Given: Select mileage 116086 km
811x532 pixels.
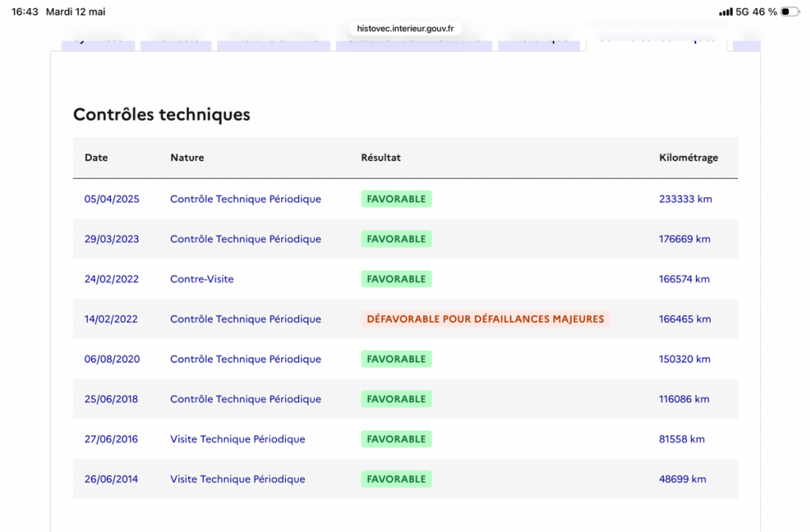Looking at the screenshot, I should 683,399.
